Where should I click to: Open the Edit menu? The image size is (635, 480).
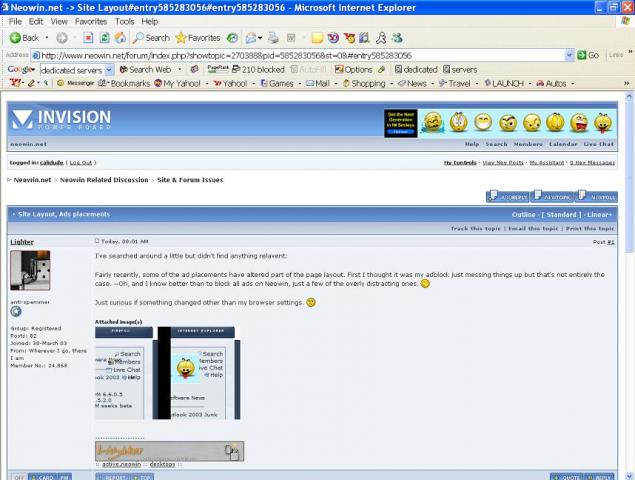coord(36,21)
